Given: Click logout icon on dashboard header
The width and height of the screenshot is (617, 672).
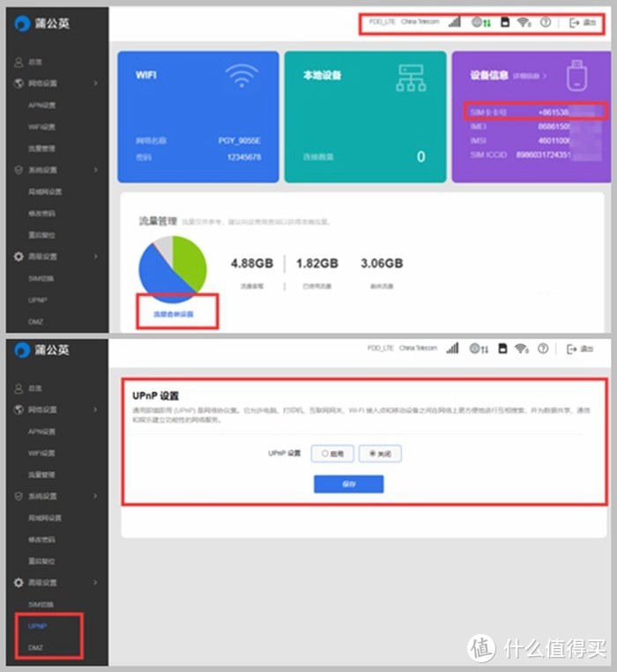Looking at the screenshot, I should 574,23.
